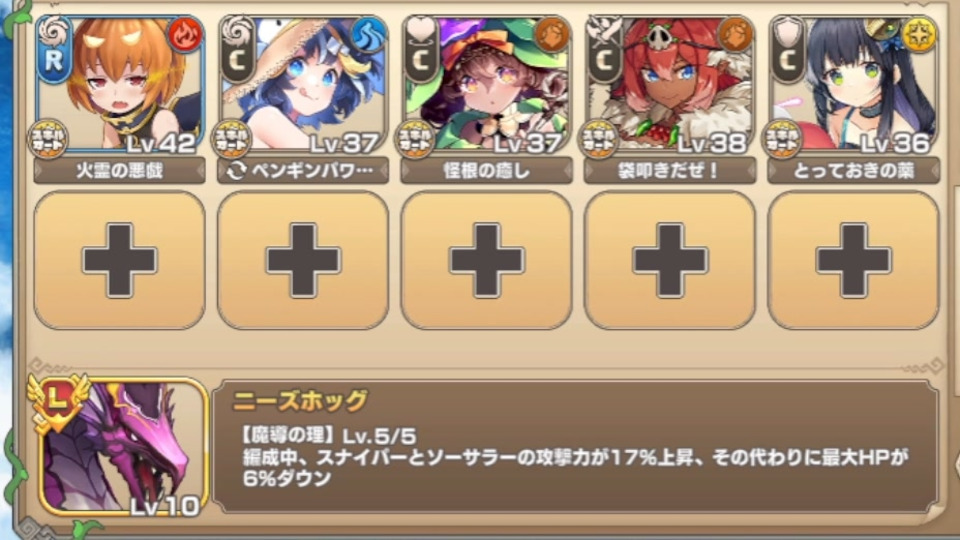The width and height of the screenshot is (960, 540).
Task: Click the light star element icon on fifth card
Action: point(918,35)
